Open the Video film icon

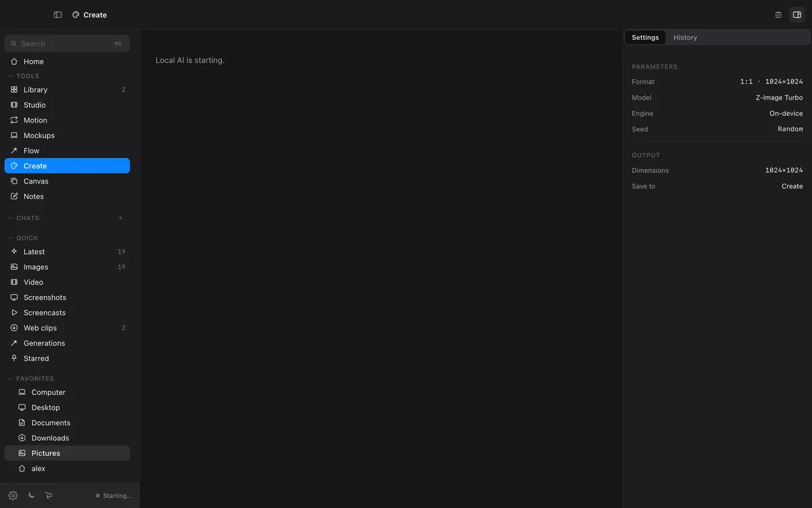pyautogui.click(x=14, y=282)
